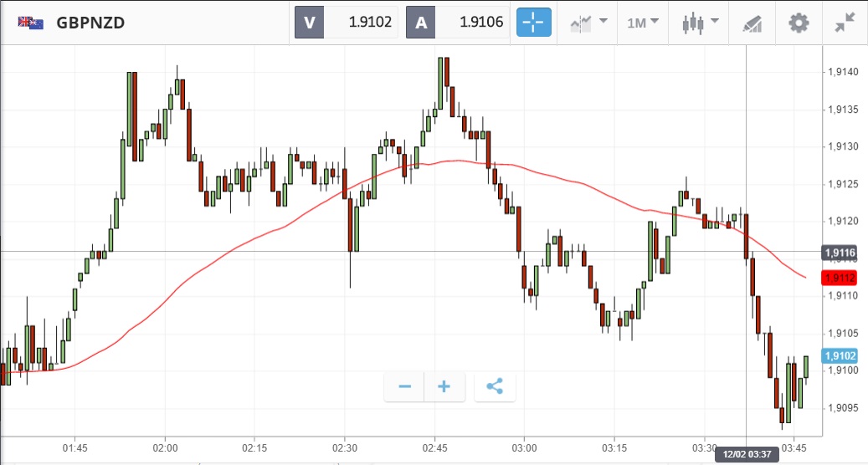Toggle the crosshair cursor tool

[533, 23]
